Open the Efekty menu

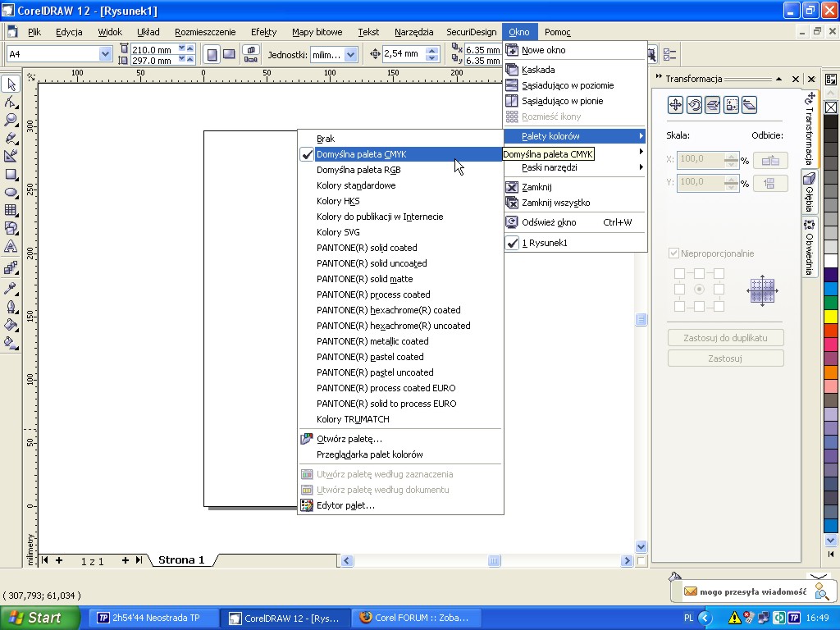263,32
